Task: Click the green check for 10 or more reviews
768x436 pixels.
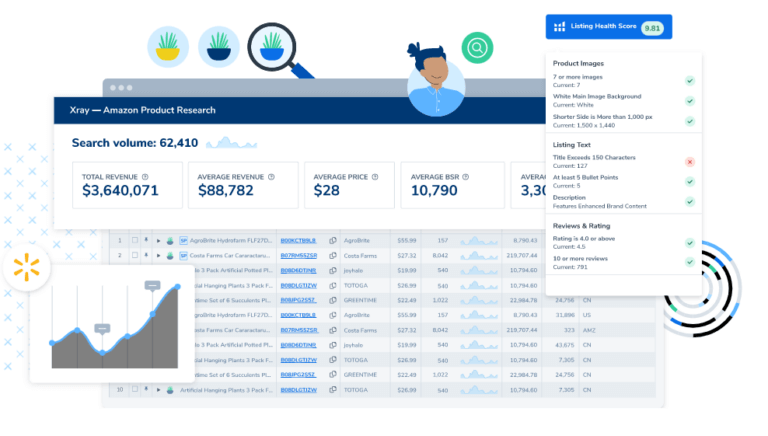Action: coord(690,262)
